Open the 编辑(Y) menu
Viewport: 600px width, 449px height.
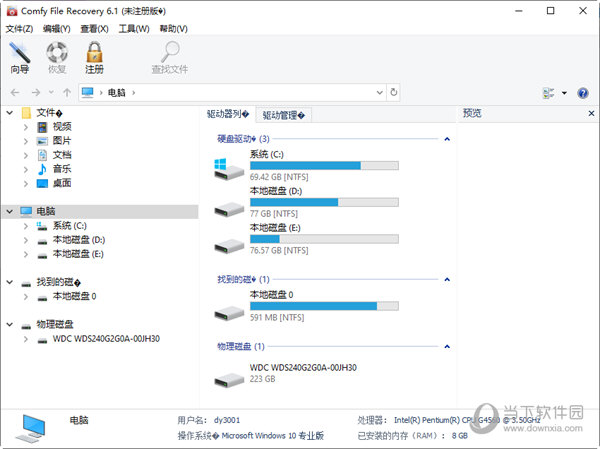tap(57, 29)
